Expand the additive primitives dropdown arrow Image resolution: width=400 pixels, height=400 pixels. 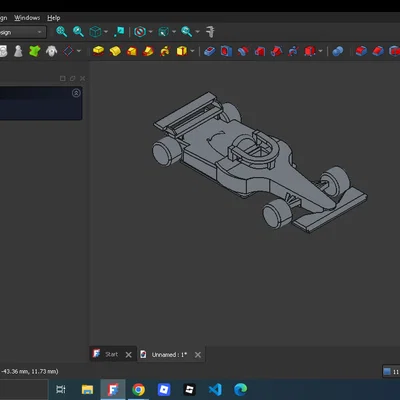192,51
